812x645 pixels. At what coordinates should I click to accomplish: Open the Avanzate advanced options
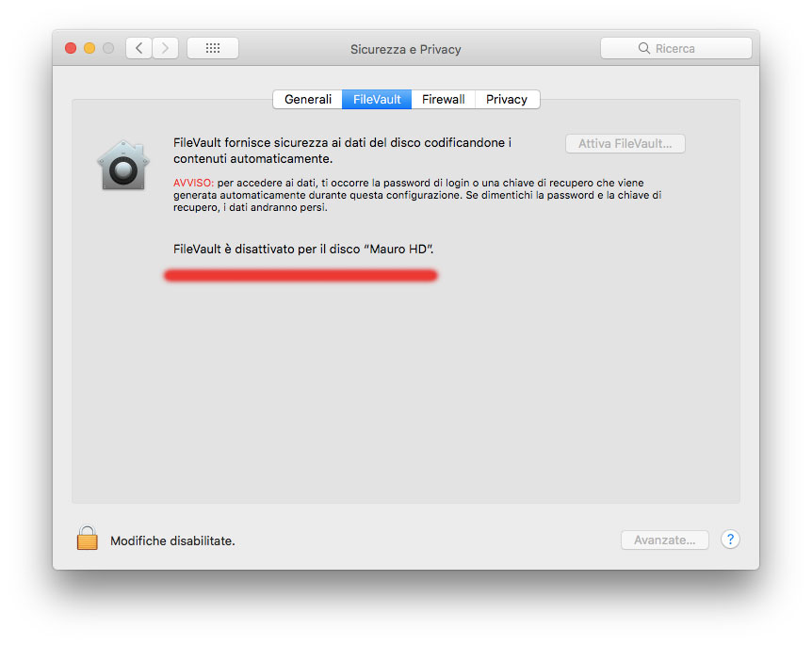(x=665, y=540)
